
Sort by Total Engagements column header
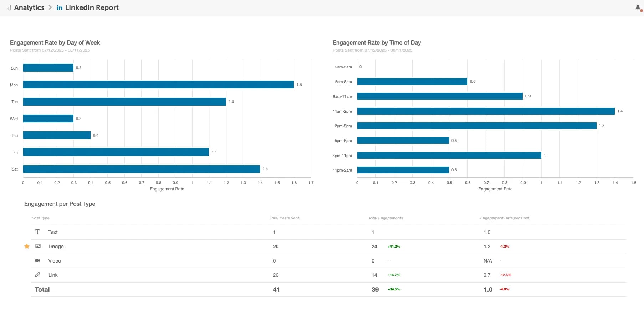click(385, 218)
